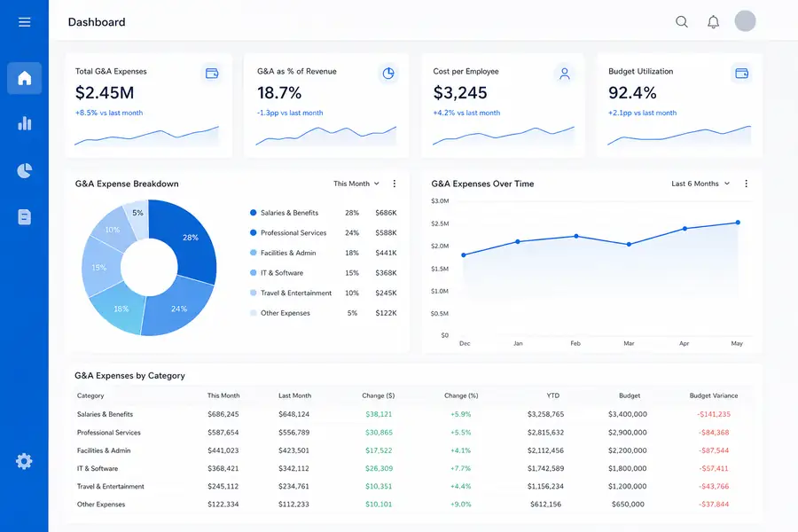798x532 pixels.
Task: Click the $30,865 change value
Action: (x=379, y=433)
